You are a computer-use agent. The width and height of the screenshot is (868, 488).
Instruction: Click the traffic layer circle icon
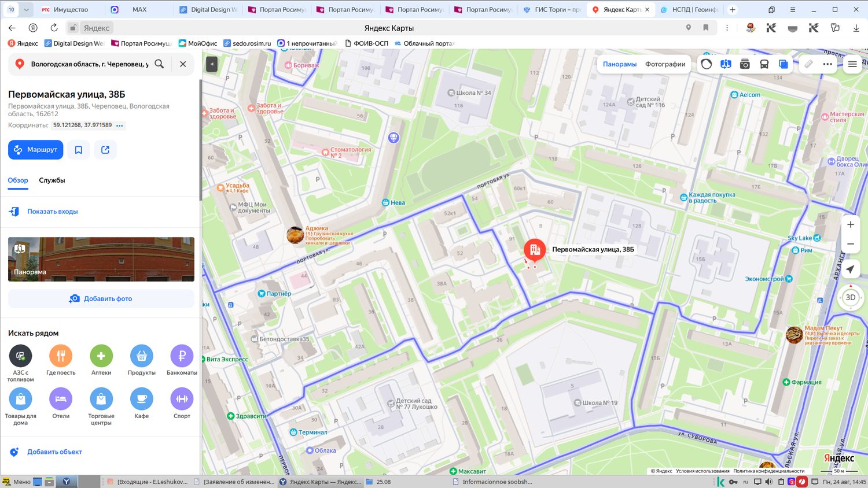click(x=706, y=64)
